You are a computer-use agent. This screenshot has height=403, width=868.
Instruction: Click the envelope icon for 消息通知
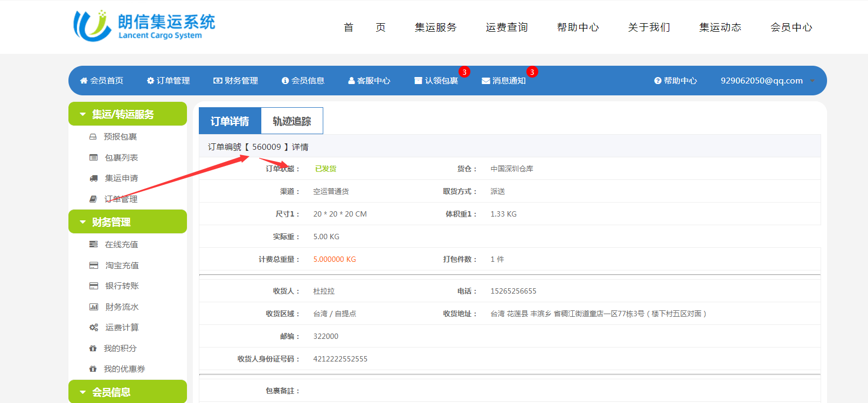click(485, 81)
